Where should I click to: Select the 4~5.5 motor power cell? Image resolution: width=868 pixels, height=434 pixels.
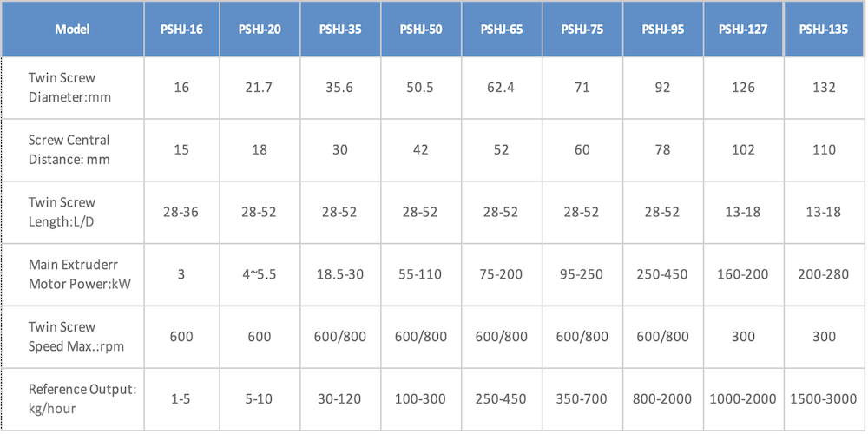(x=260, y=274)
